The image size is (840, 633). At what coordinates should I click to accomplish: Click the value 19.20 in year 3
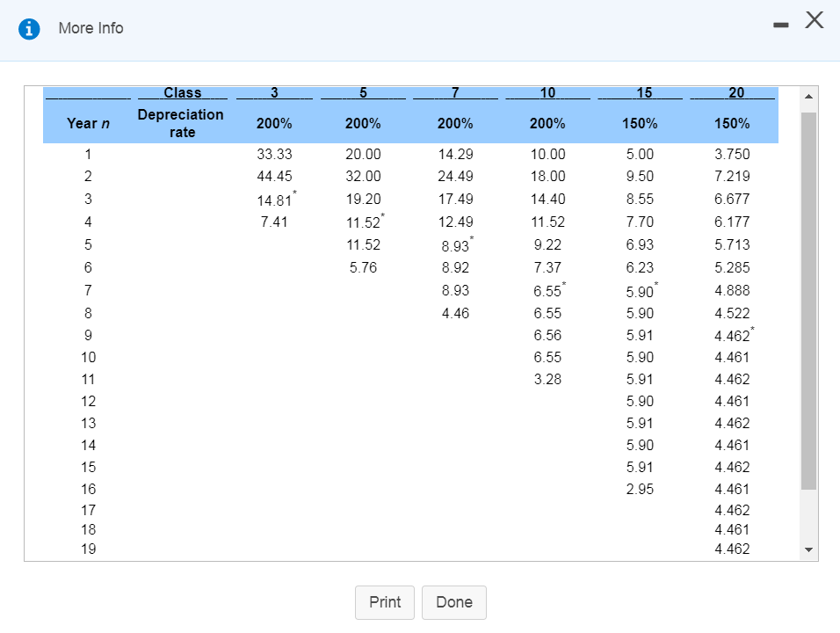tap(363, 200)
